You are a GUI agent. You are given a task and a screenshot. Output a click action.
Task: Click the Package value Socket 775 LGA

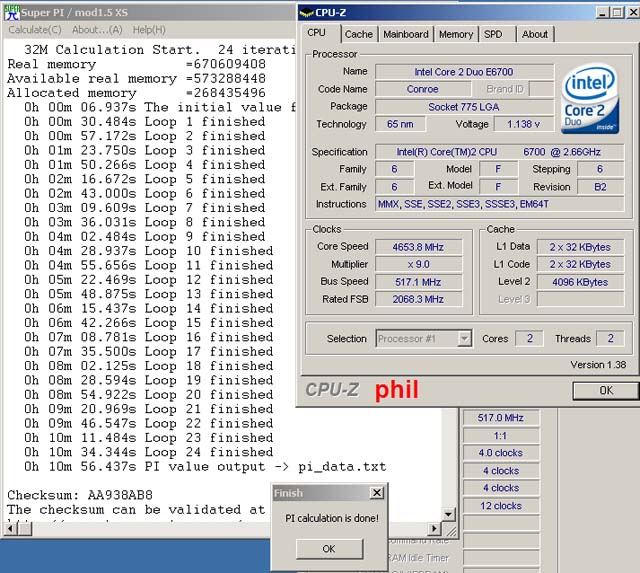pyautogui.click(x=464, y=107)
